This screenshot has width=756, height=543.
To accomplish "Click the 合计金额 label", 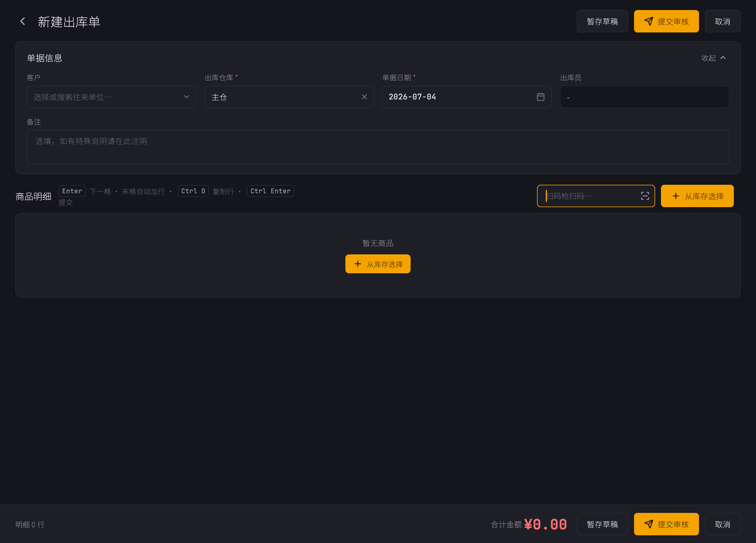I will coord(506,525).
